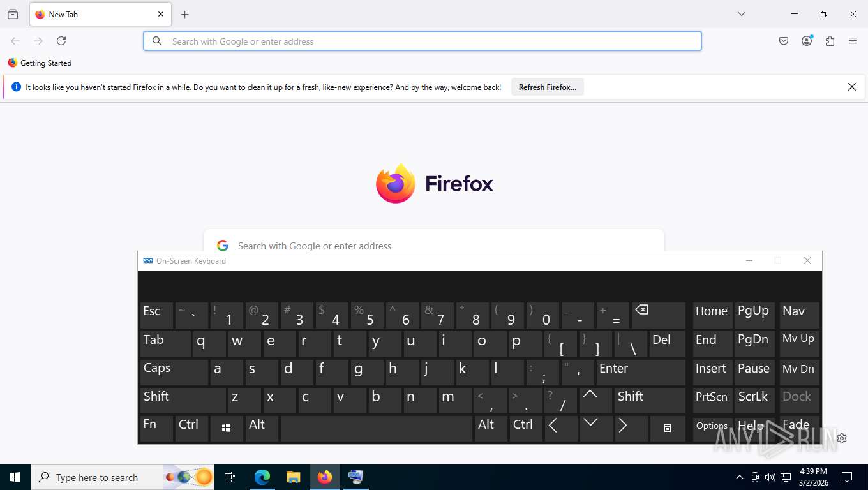Toggle the right Alt key
The height and width of the screenshot is (490, 868).
tap(490, 429)
